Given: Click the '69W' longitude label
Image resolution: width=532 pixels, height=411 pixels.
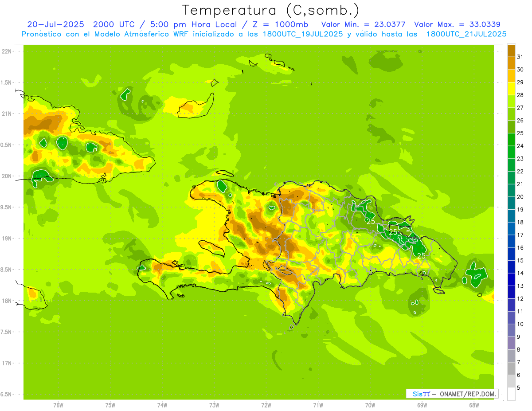Looking at the screenshot, I should click(422, 405).
